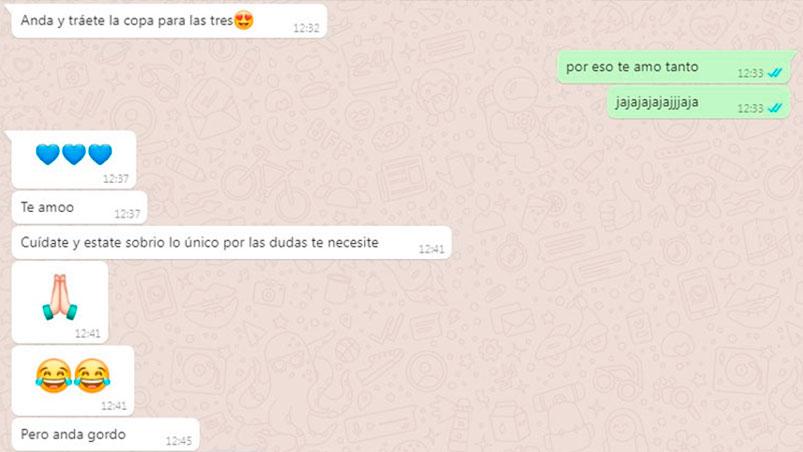Click read-receipt checkmarks on 'jajajajajajjjaja' message
The width and height of the screenshot is (803, 452).
point(775,108)
